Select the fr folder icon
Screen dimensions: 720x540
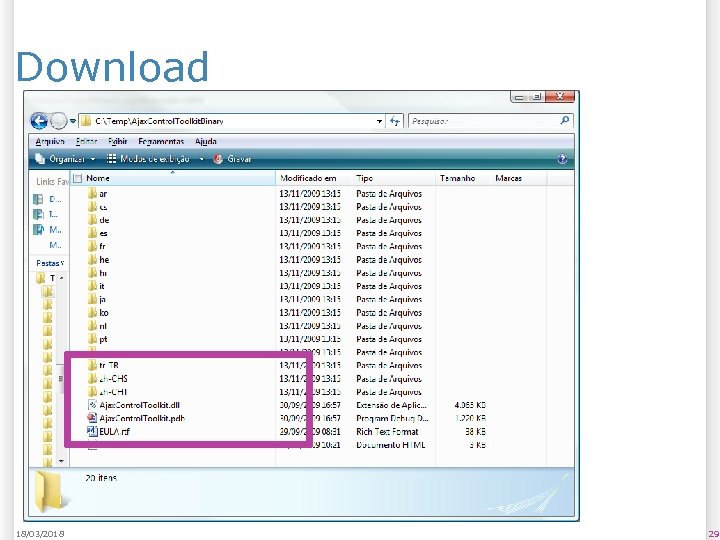[92, 246]
